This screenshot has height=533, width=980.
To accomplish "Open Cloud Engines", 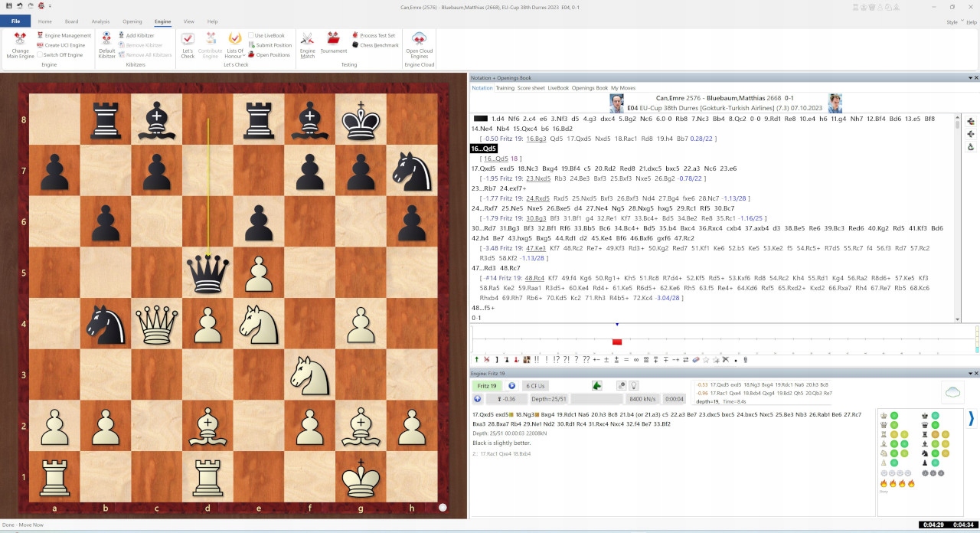I will point(419,44).
